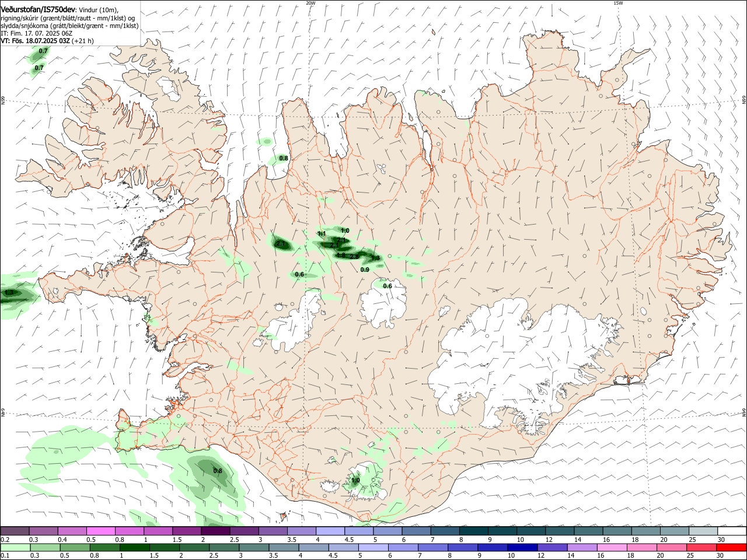Select the 'VT: Fös. 18.07.2025 03Z' valid time
Viewport: 747px width, 560px height.
[x=36, y=41]
